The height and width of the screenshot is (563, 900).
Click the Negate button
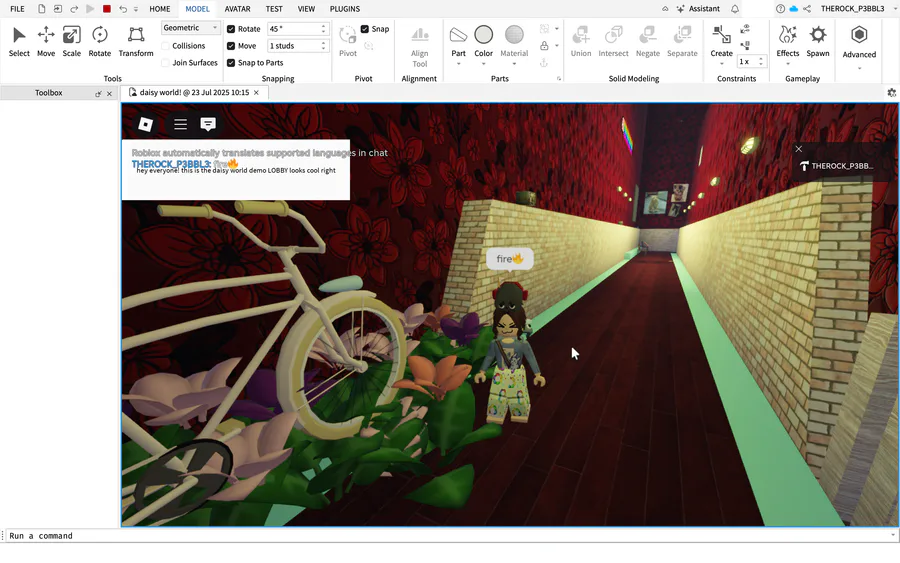pos(647,41)
